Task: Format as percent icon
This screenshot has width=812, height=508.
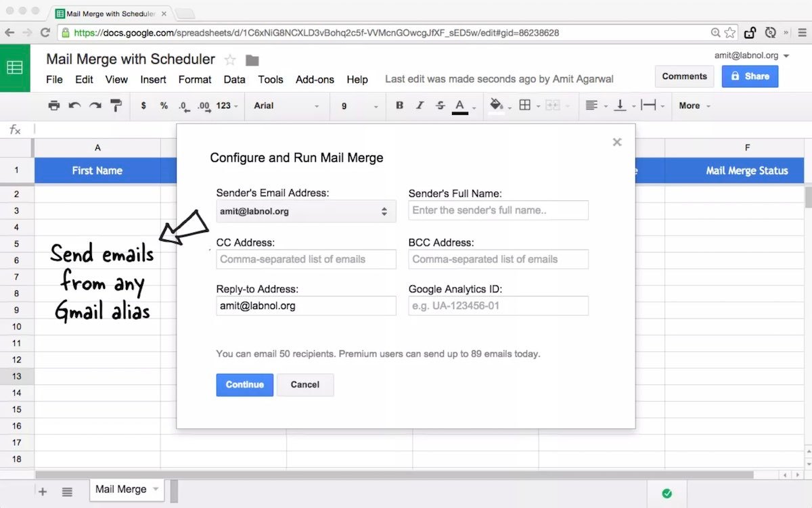Action: tap(164, 106)
